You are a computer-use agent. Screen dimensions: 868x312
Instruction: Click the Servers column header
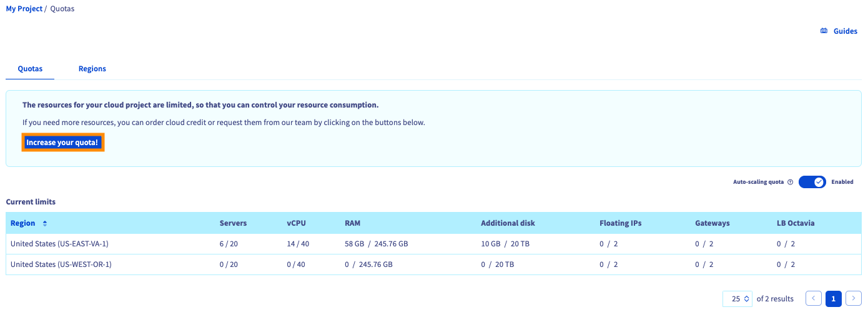pyautogui.click(x=233, y=223)
